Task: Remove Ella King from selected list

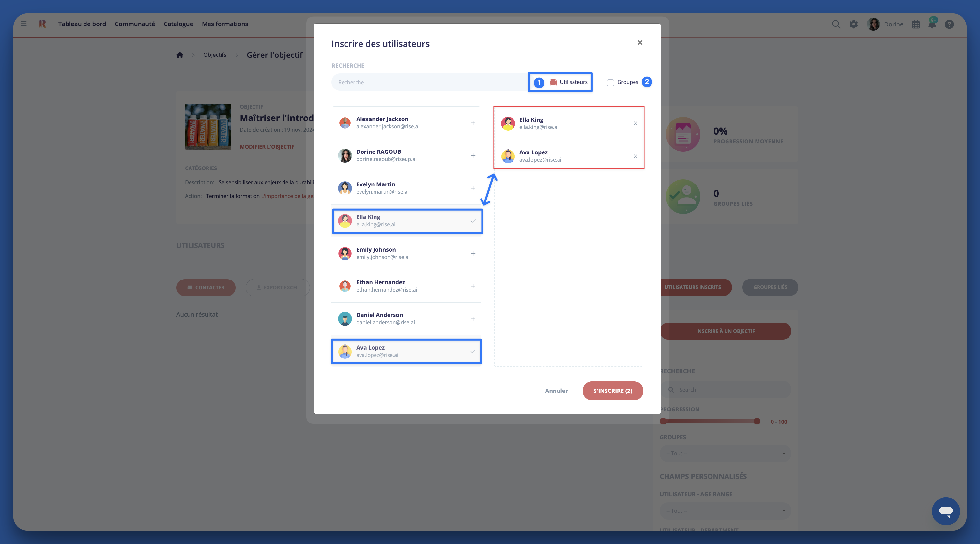Action: (635, 123)
